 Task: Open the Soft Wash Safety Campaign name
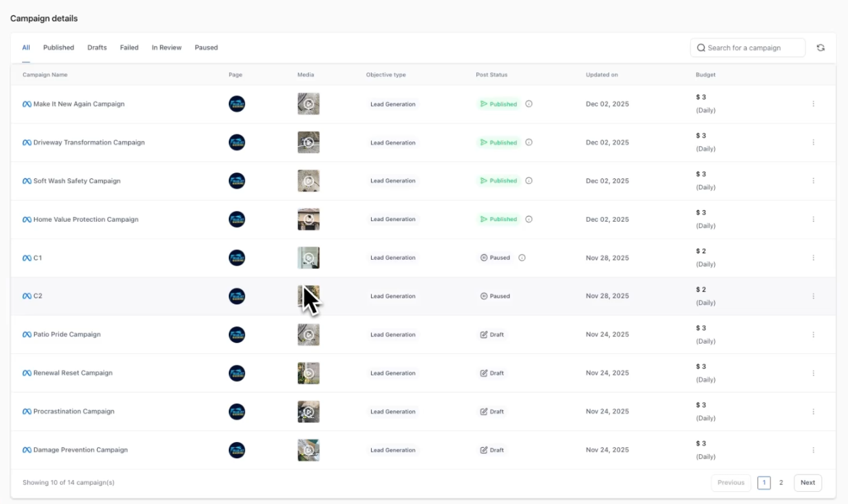77,181
